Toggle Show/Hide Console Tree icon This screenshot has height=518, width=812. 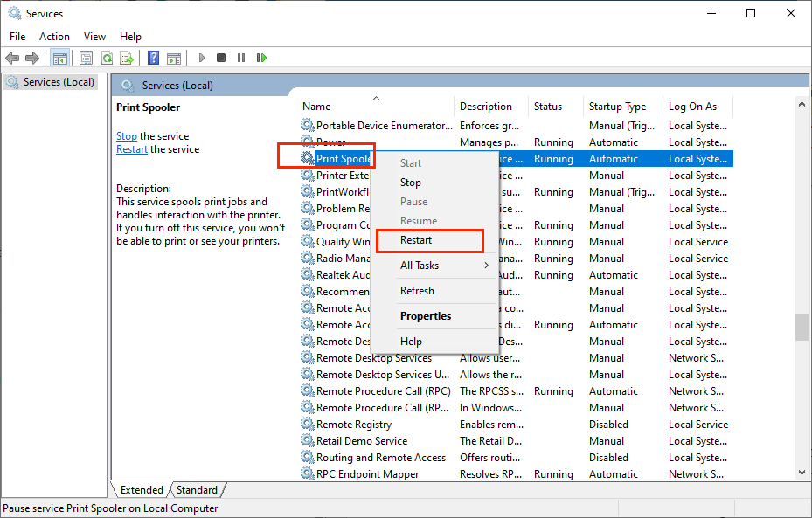pyautogui.click(x=60, y=58)
